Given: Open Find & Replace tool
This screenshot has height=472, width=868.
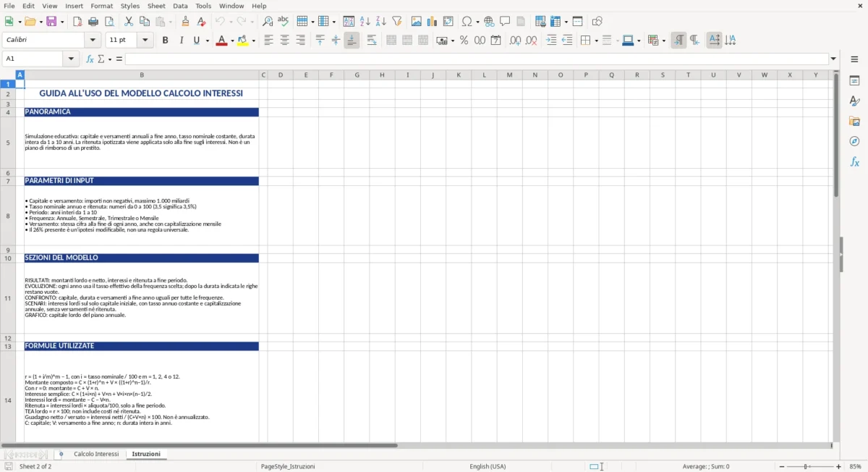Looking at the screenshot, I should click(268, 22).
